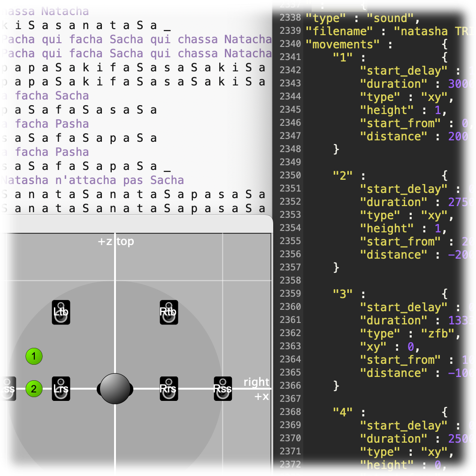
Task: Select the Lrs rear surround speaker icon
Action: pos(60,388)
